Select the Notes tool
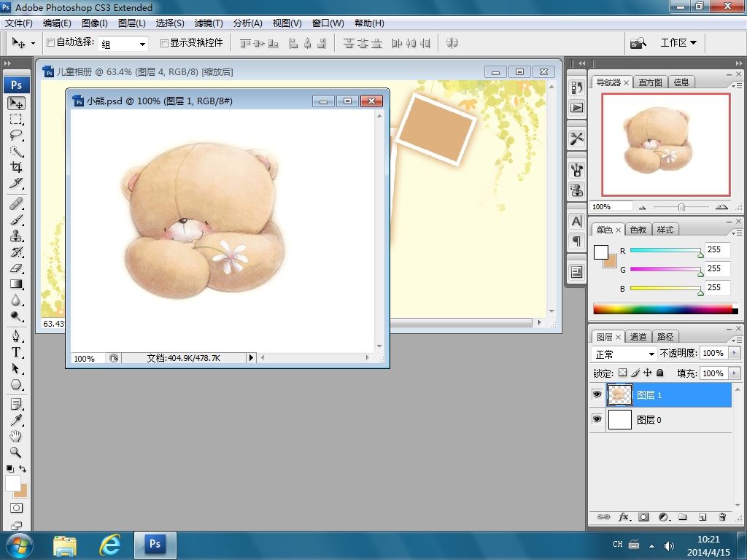This screenshot has height=560, width=747. [x=16, y=404]
